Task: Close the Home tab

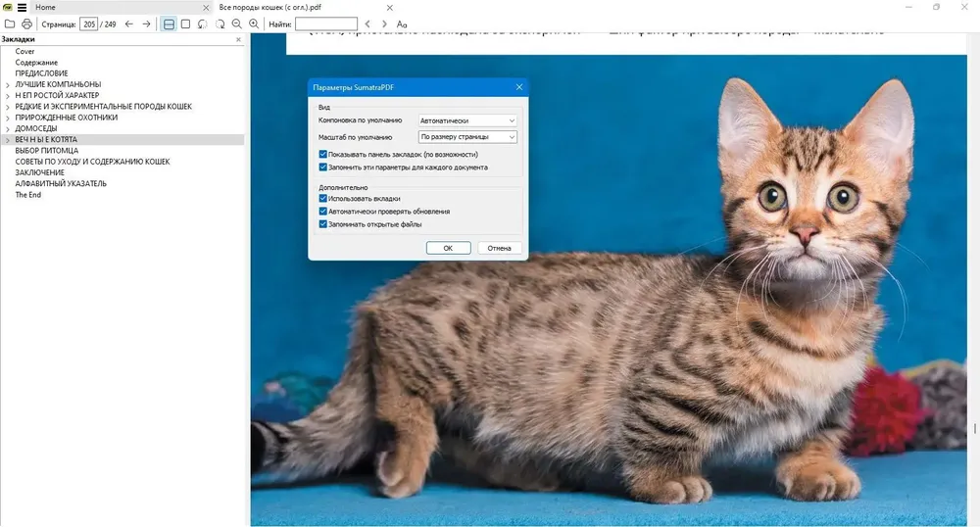Action: pos(206,8)
